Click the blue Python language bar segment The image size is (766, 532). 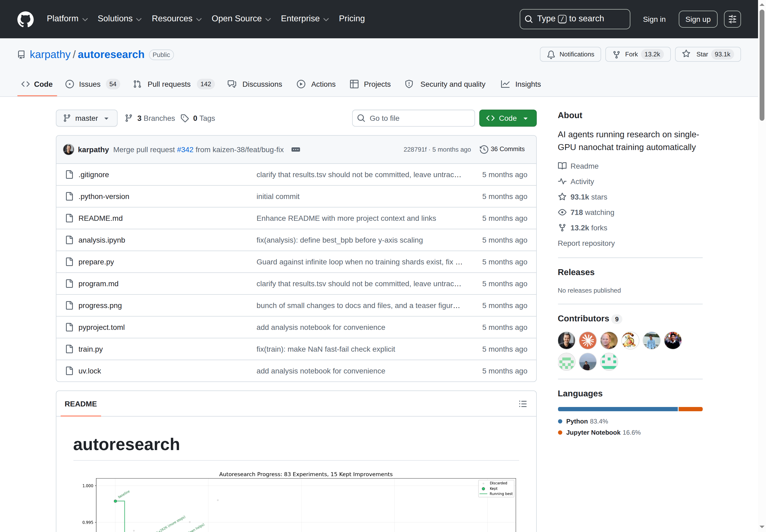[x=618, y=409]
